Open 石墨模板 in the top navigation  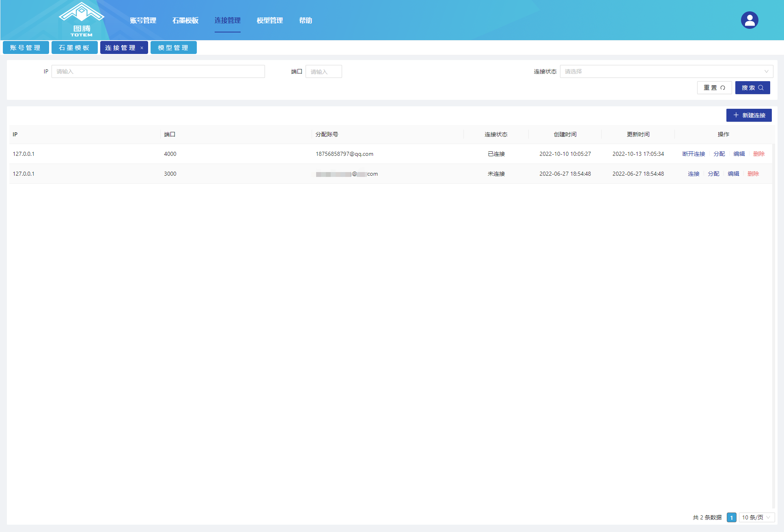click(x=185, y=20)
